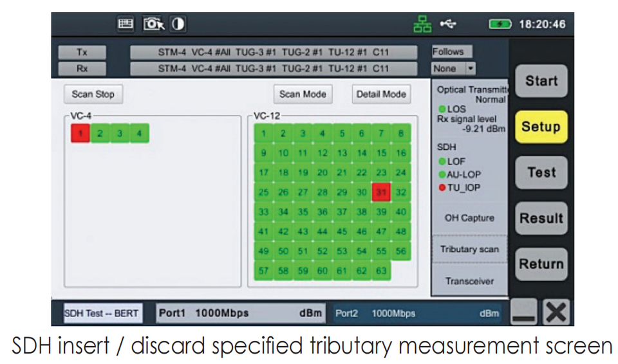Select green VC-4 tributary 2
The image size is (618, 364).
pos(100,133)
